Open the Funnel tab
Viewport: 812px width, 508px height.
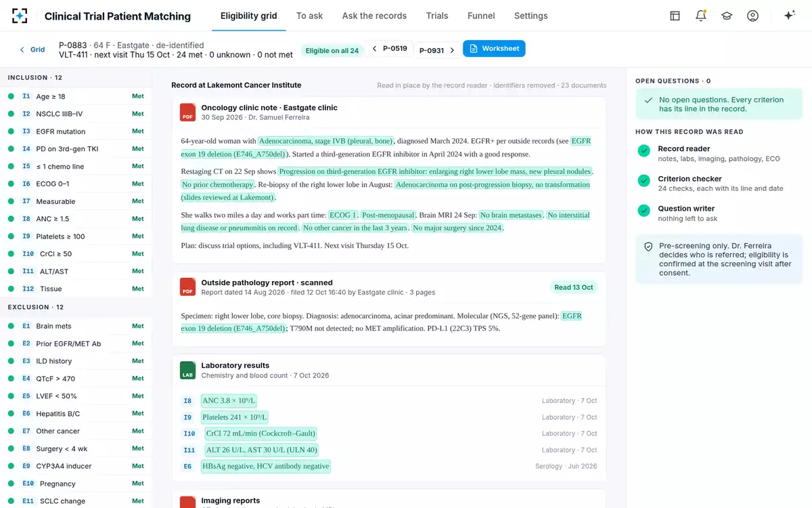(481, 16)
